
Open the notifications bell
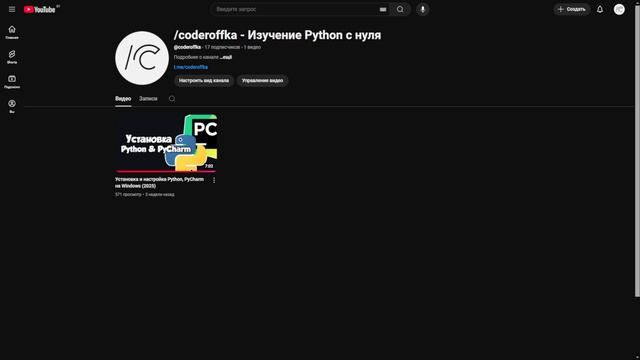coord(600,9)
